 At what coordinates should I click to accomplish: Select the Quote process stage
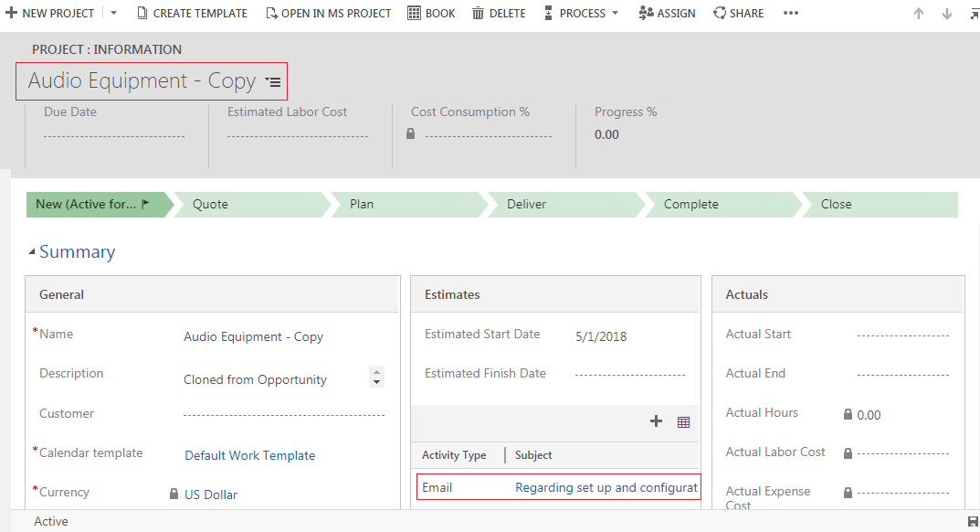pos(252,204)
